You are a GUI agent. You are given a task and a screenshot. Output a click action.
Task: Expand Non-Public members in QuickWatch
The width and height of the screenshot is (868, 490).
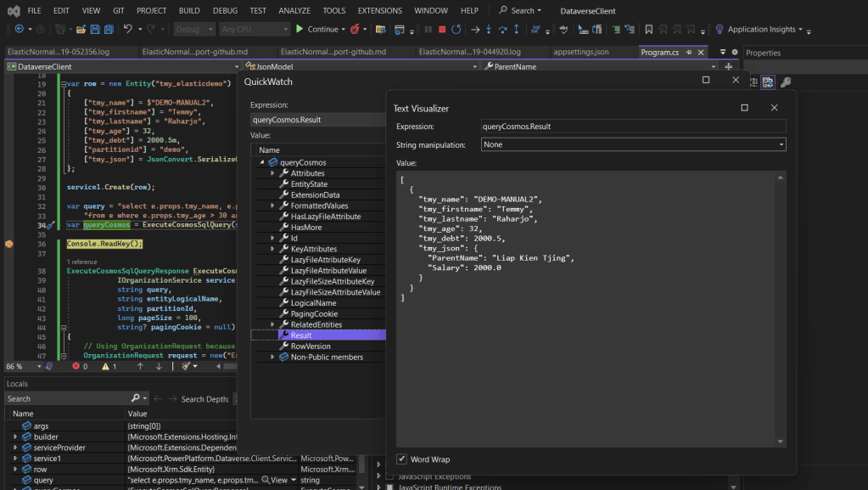[272, 357]
